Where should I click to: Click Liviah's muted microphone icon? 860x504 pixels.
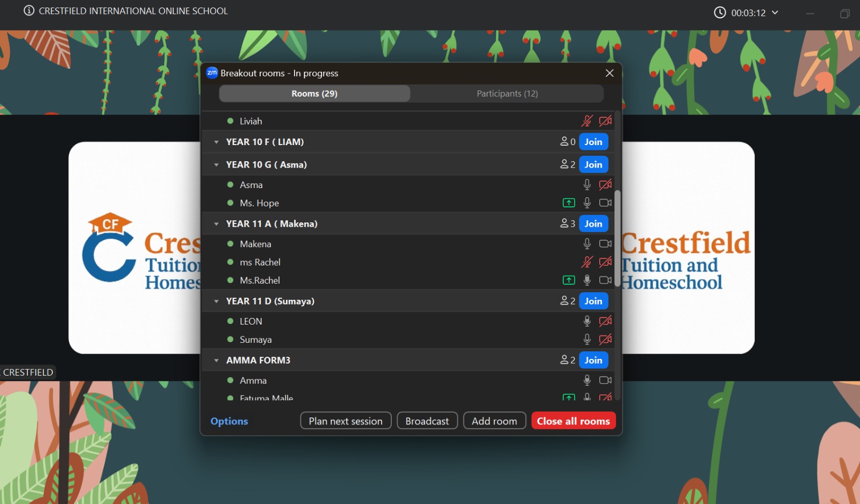point(587,121)
